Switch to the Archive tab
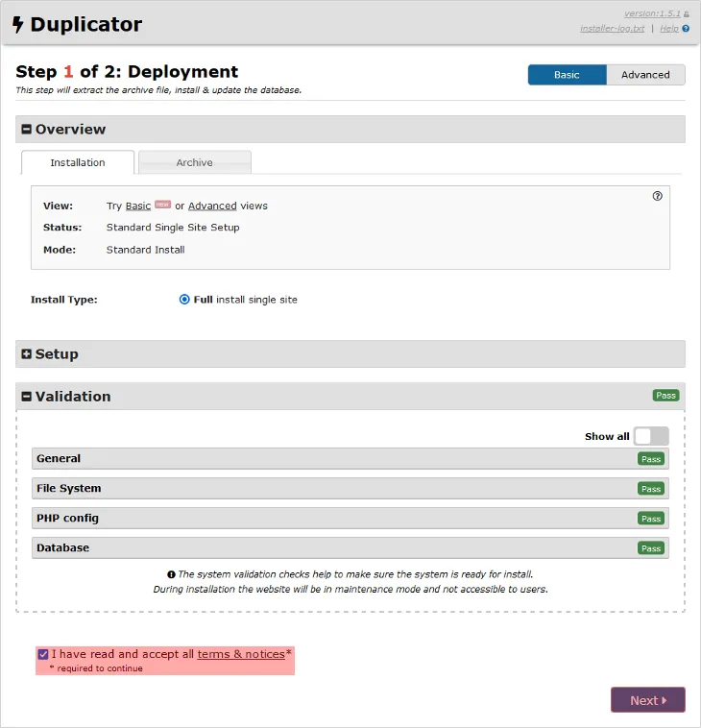Image resolution: width=701 pixels, height=728 pixels. pyautogui.click(x=195, y=162)
